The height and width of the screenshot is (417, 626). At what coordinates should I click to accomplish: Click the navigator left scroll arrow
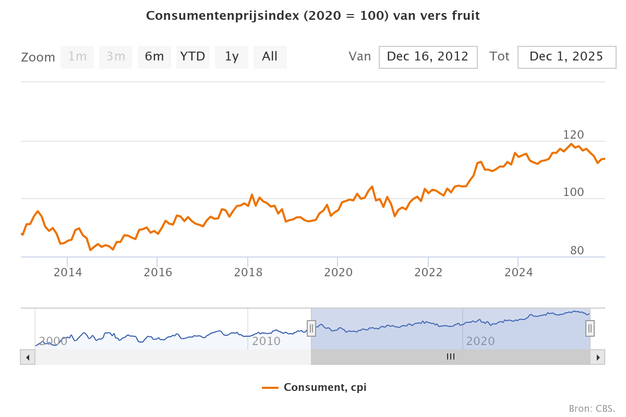[x=27, y=356]
